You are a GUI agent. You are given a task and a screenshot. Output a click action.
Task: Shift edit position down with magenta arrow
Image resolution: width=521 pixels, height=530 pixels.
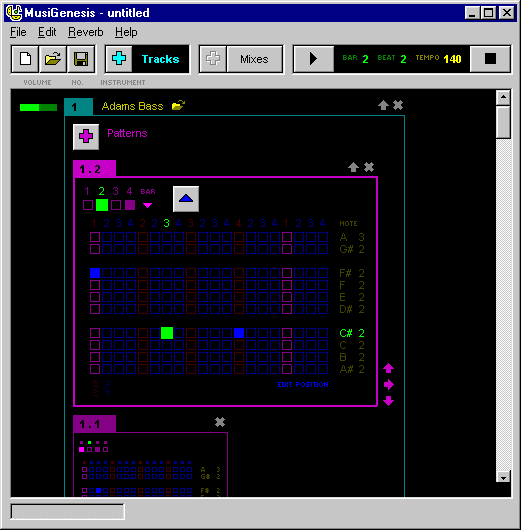(388, 401)
